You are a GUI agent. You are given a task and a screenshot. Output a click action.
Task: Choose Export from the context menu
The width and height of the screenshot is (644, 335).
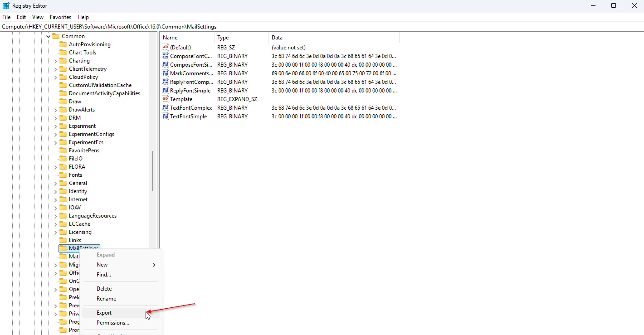104,313
